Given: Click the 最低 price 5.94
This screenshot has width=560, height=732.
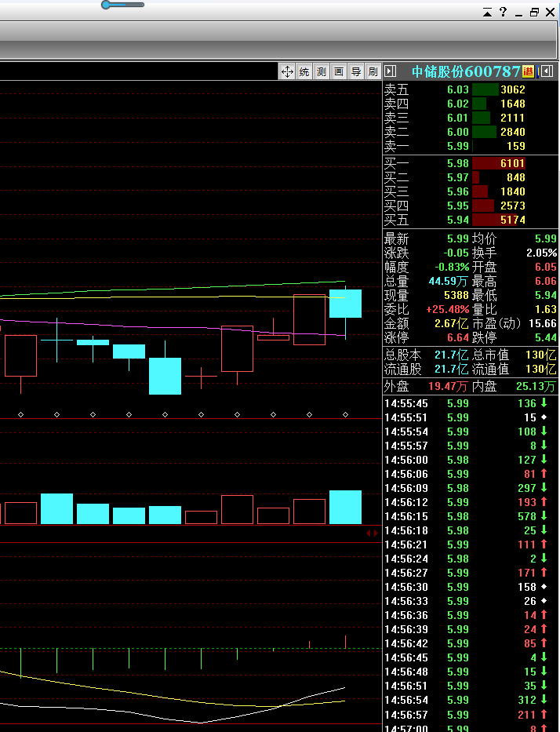Looking at the screenshot, I should point(546,296).
